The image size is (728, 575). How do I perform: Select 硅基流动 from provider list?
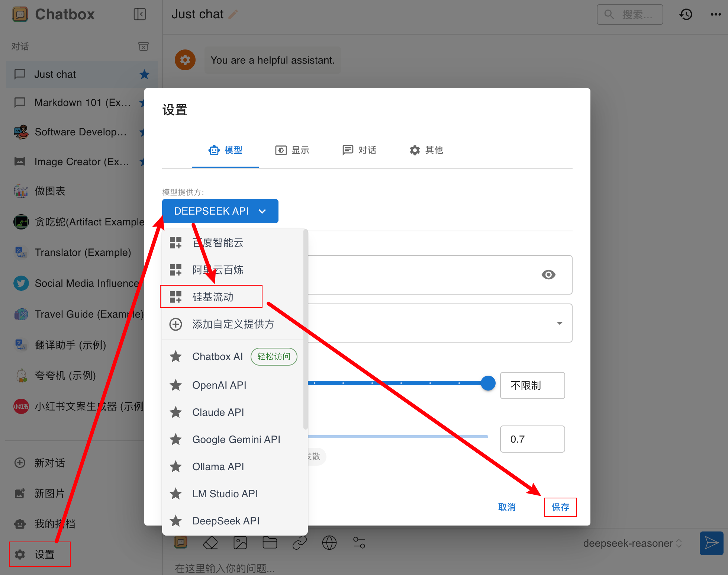(212, 297)
